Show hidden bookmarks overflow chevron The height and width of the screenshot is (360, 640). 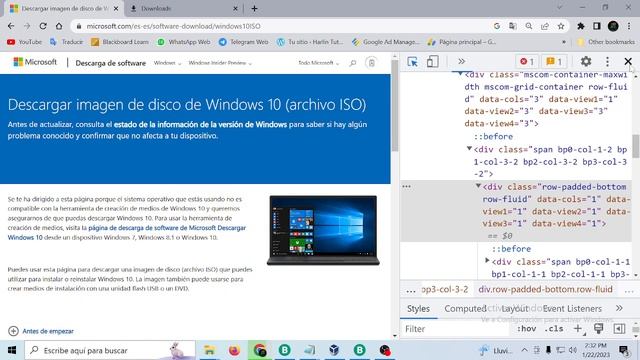pyautogui.click(x=564, y=42)
